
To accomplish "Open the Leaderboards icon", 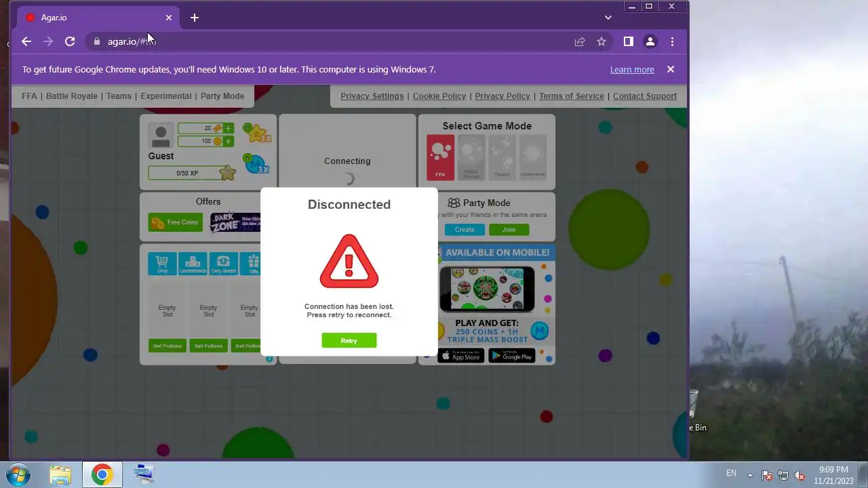I will (x=193, y=264).
